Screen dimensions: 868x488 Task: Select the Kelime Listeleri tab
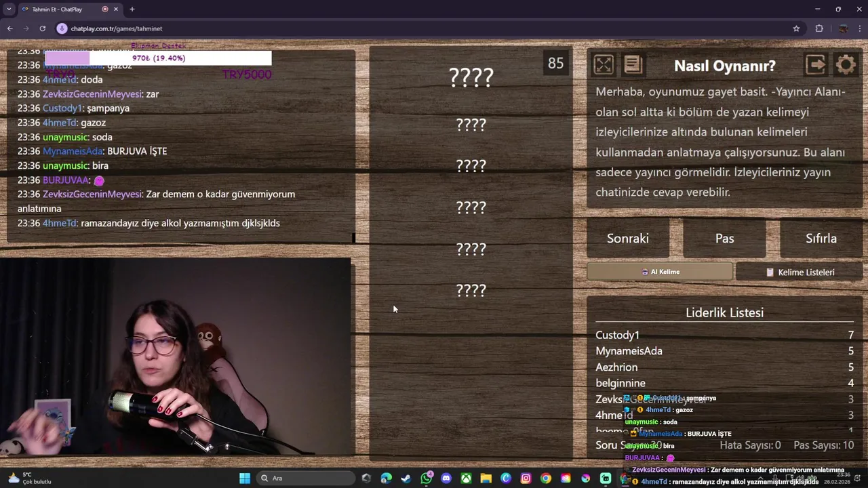coord(799,272)
